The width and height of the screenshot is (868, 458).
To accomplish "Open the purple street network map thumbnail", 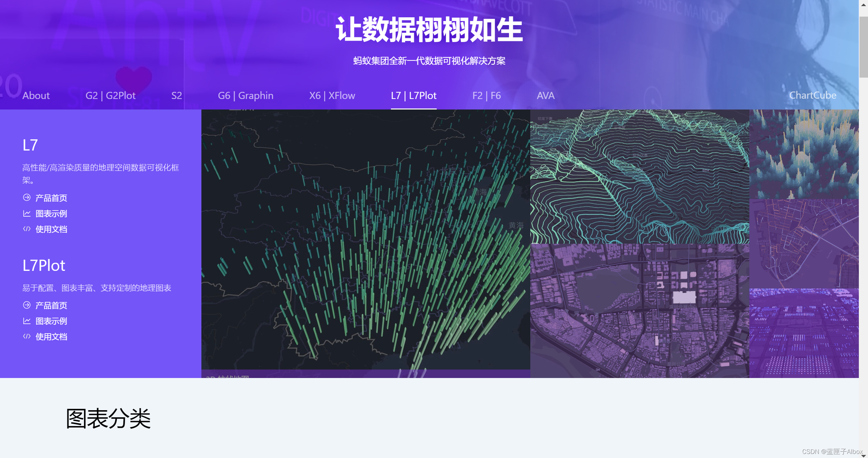I will 804,244.
